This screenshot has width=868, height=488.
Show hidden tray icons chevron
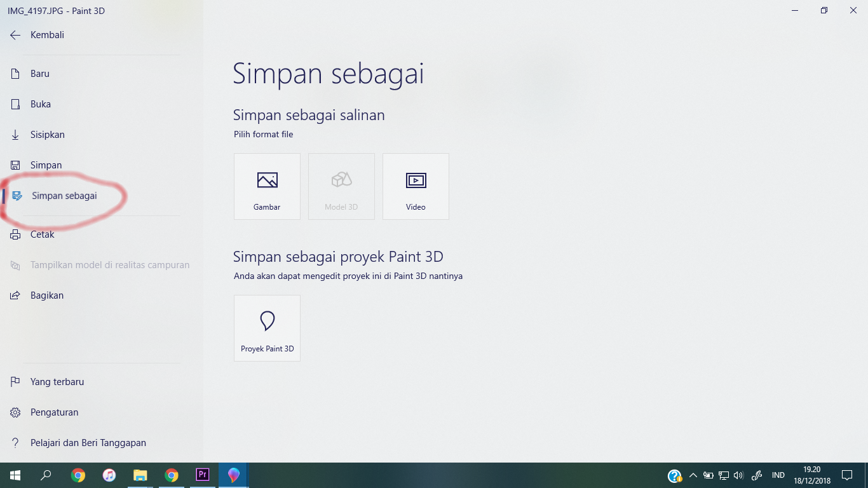[x=693, y=475]
